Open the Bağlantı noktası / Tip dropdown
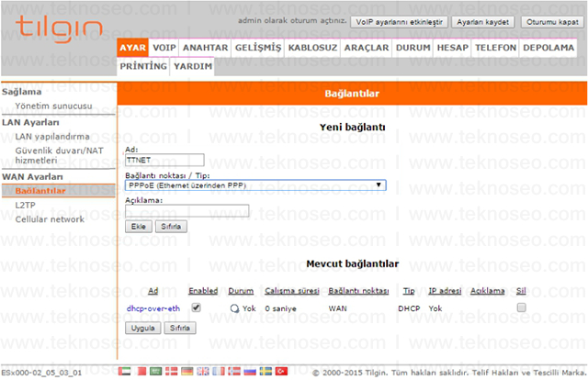The width and height of the screenshot is (588, 380). point(255,185)
